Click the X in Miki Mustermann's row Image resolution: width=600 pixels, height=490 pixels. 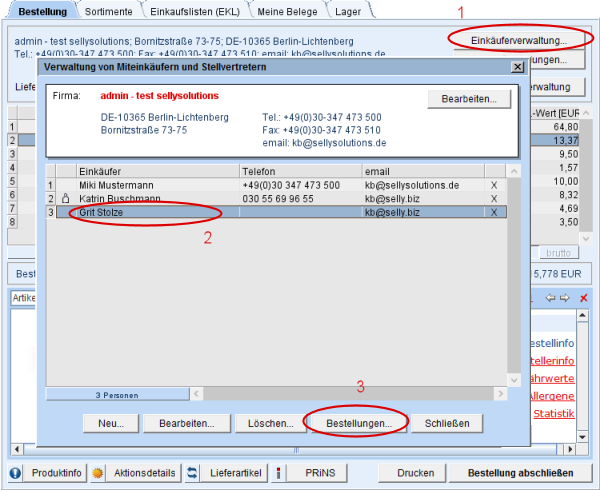click(495, 185)
